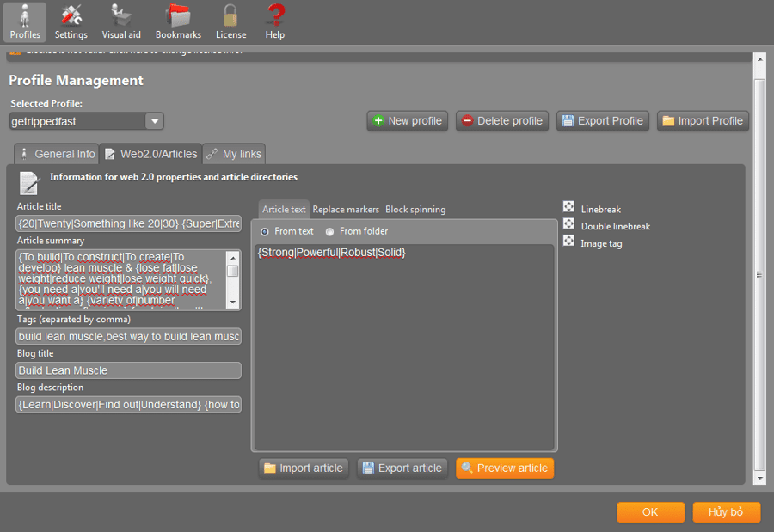Click inside the Article summary text box
This screenshot has height=532, width=774.
121,280
